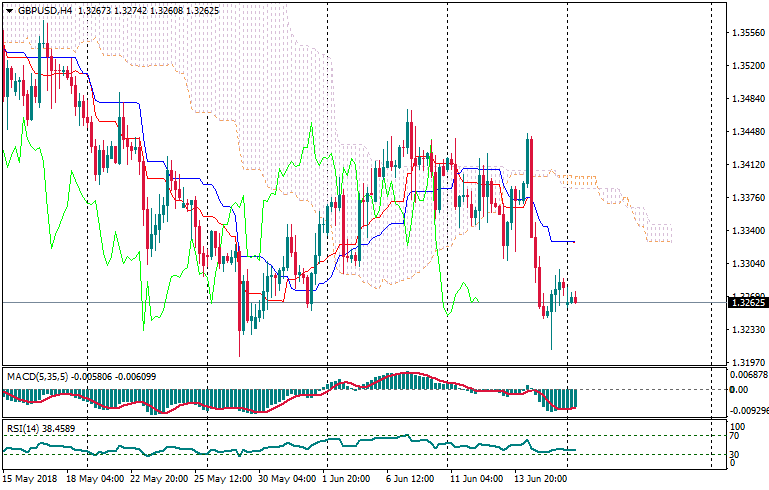This screenshot has height=490, width=769.
Task: Select the 25 May 12:00 time label
Action: [220, 479]
